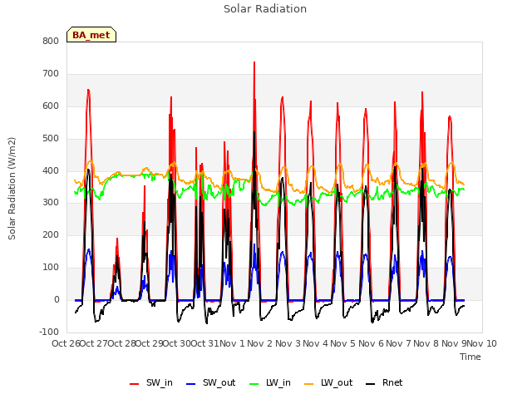This screenshot has height=399, width=532.
Task: Click the orange LW_out legend swatch
Action: click(309, 384)
